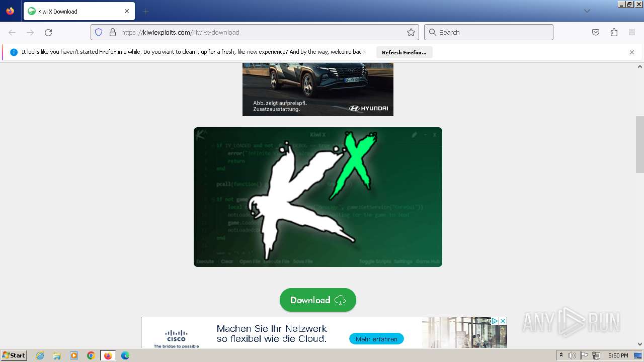
Task: Open the Firefox application hamburger menu
Action: point(632,32)
